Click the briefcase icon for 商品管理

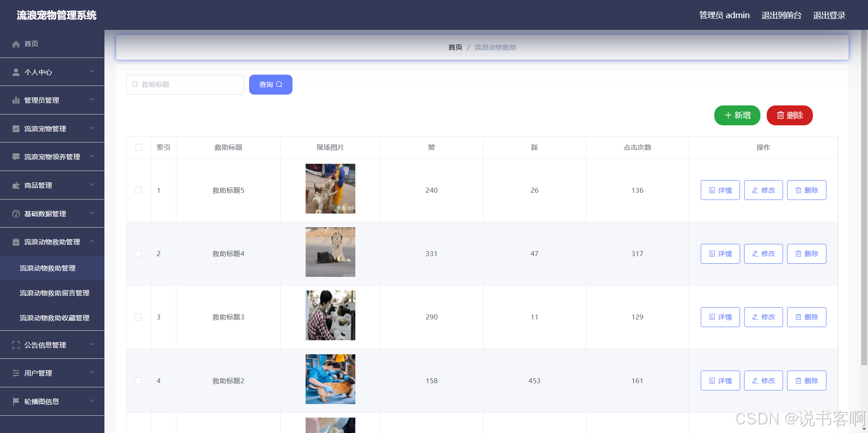(x=16, y=185)
